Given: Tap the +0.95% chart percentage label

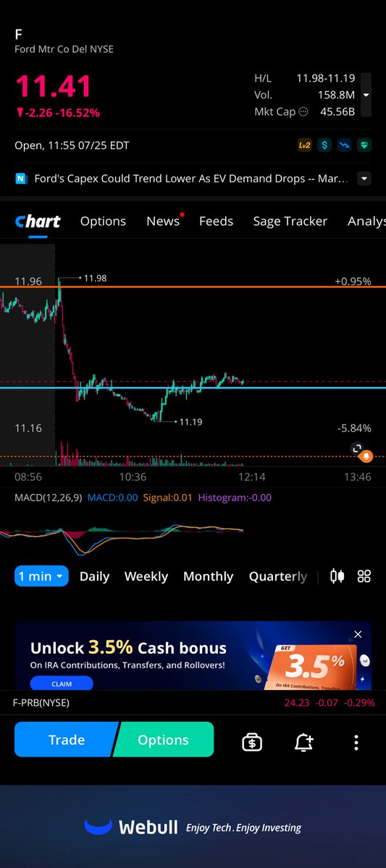Looking at the screenshot, I should (x=353, y=281).
